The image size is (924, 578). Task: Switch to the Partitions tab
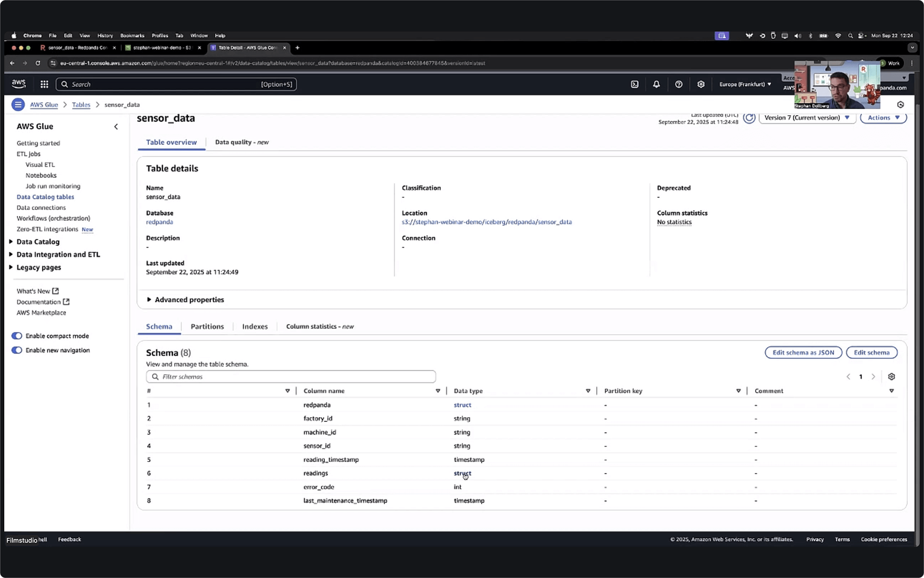[x=207, y=327]
